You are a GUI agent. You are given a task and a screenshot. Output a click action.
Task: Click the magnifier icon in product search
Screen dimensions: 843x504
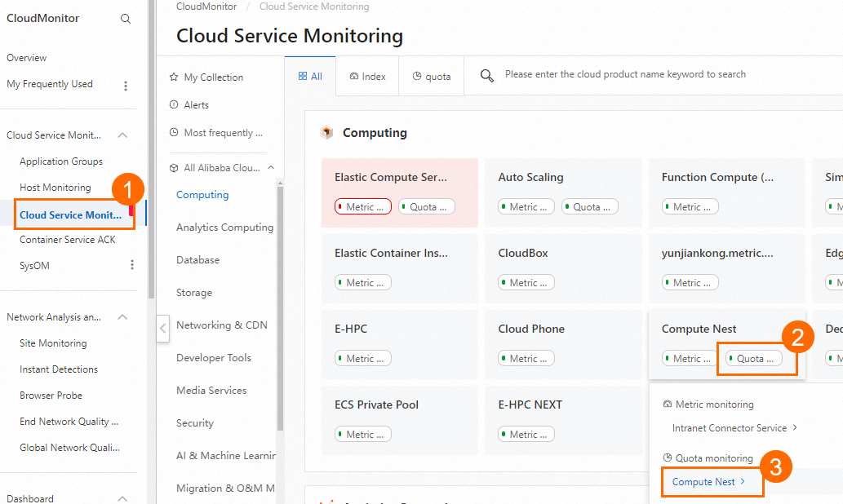[486, 76]
